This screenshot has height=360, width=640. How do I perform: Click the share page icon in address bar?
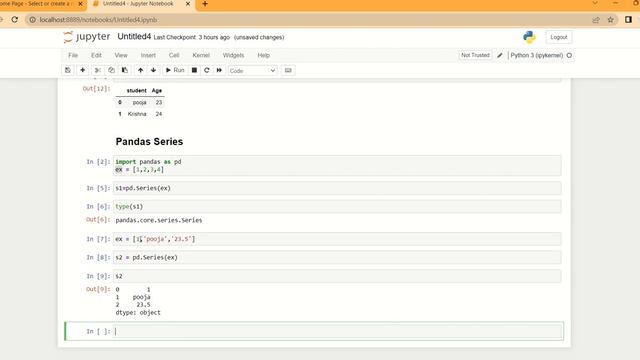pos(596,20)
